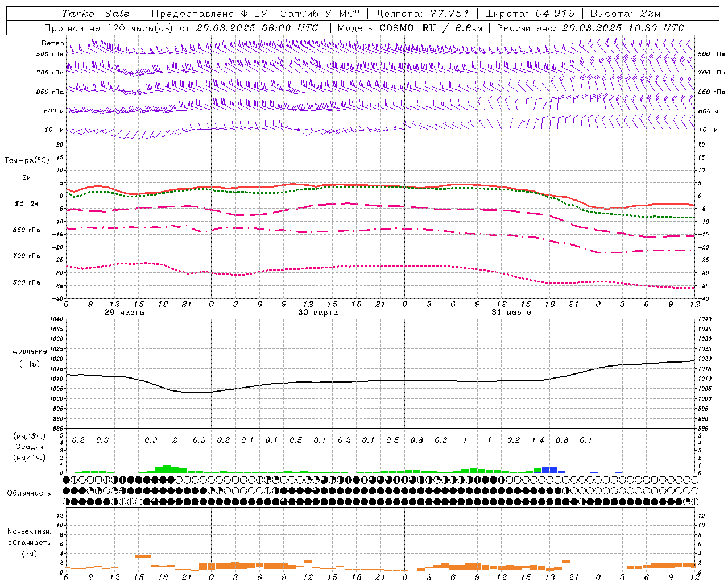
Task: Click the calculation time 29.03.2025 10:39 UTC
Action: 623,28
